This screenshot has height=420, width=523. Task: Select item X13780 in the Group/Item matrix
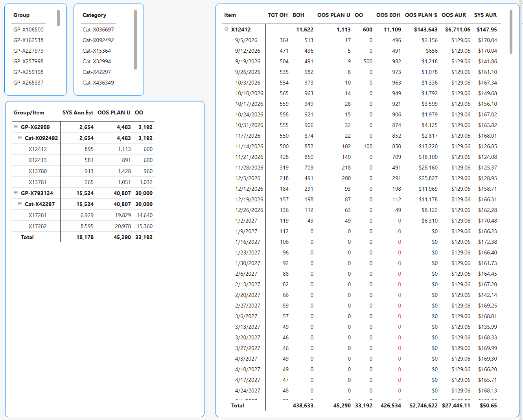coord(38,171)
